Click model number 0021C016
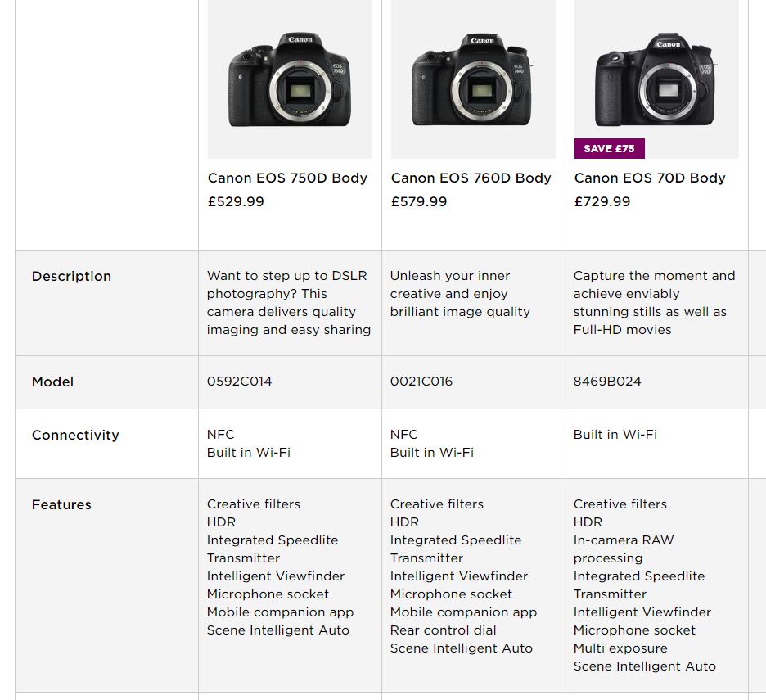The image size is (766, 700). (x=421, y=382)
